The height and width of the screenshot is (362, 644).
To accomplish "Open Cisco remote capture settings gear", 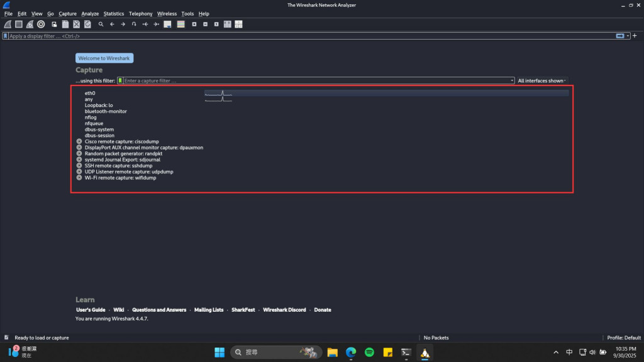I will (x=79, y=141).
